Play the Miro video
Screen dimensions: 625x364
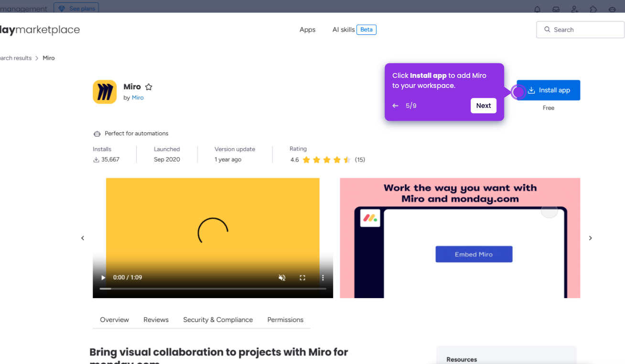[x=103, y=278]
